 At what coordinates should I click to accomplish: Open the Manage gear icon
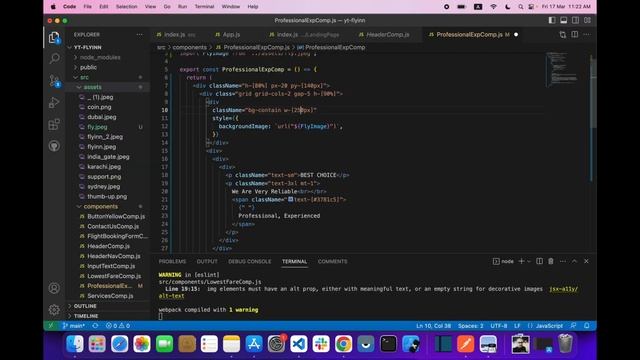click(x=54, y=310)
